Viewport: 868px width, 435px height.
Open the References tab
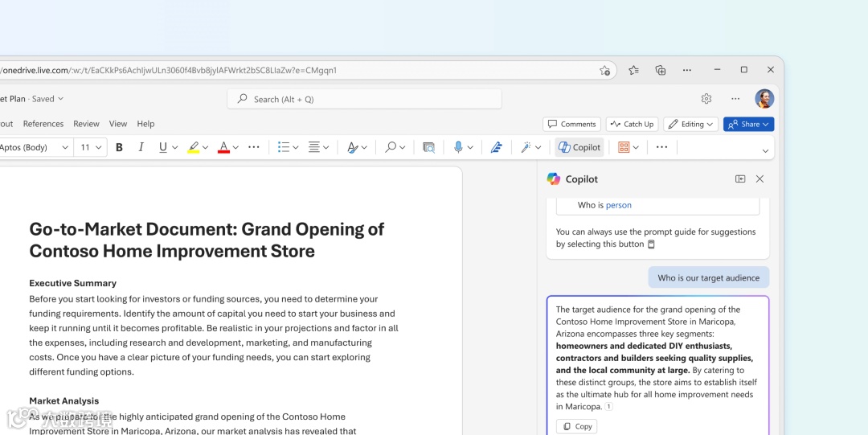click(x=43, y=124)
